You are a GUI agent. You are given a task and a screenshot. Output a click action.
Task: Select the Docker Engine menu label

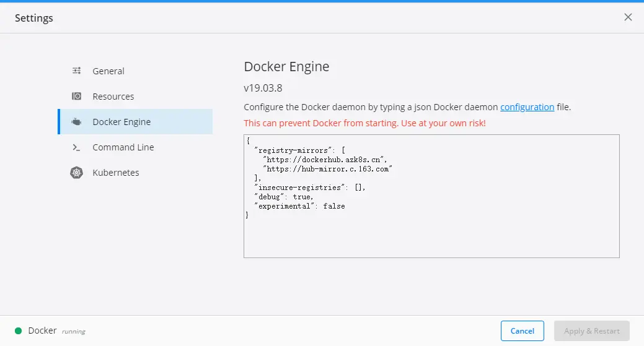121,122
